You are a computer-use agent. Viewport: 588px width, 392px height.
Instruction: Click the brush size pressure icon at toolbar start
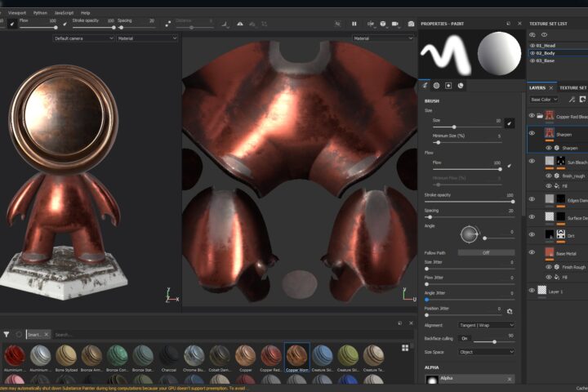(x=12, y=24)
